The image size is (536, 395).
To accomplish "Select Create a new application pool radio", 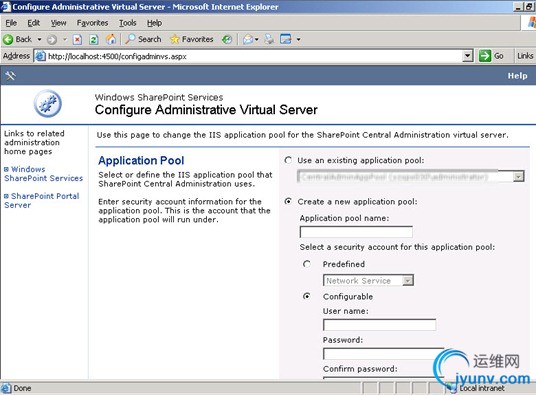I will 288,202.
